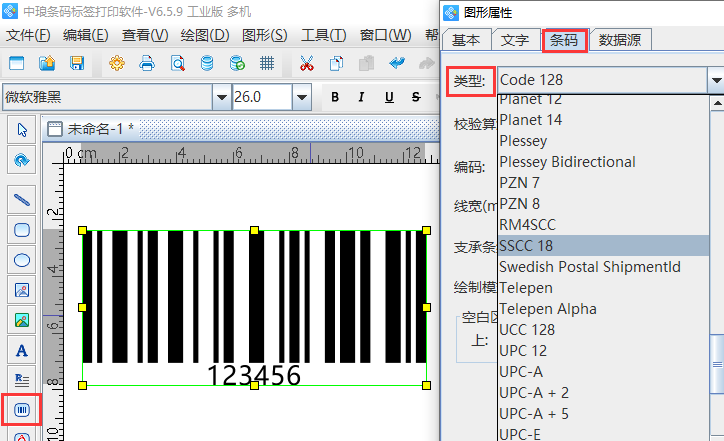The width and height of the screenshot is (724, 441).
Task: Choose Planet 14 from type list
Action: 603,120
